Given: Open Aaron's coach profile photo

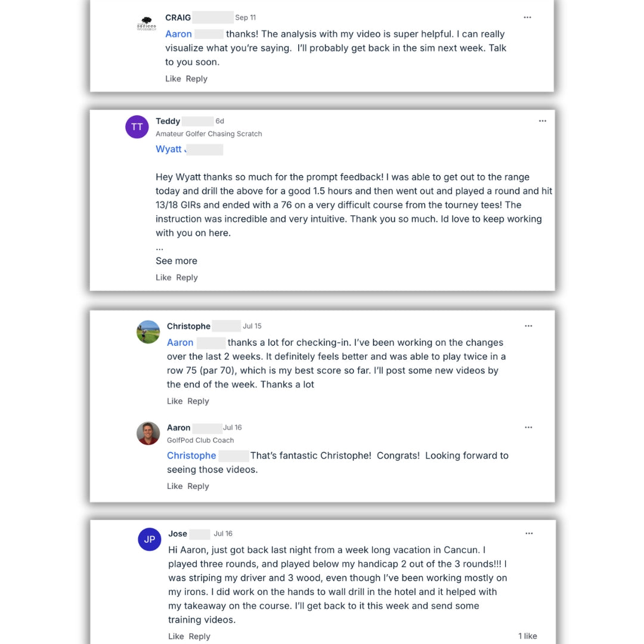Looking at the screenshot, I should click(148, 434).
